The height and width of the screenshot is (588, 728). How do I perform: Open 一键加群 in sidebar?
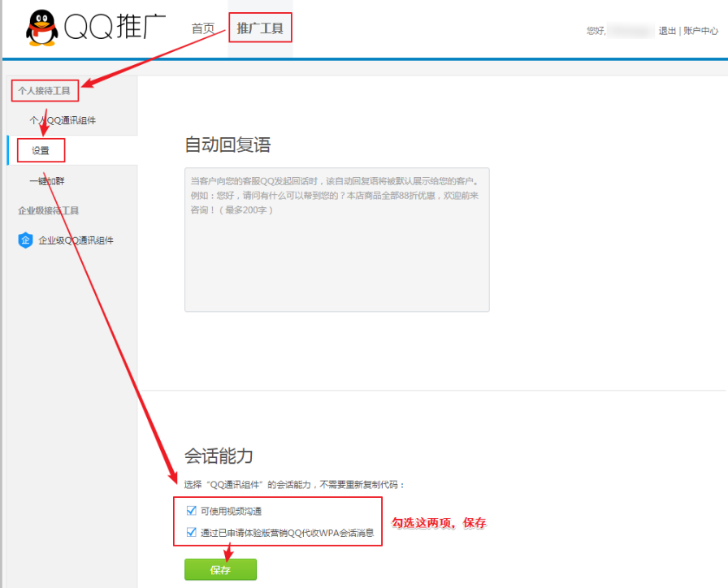[x=47, y=181]
